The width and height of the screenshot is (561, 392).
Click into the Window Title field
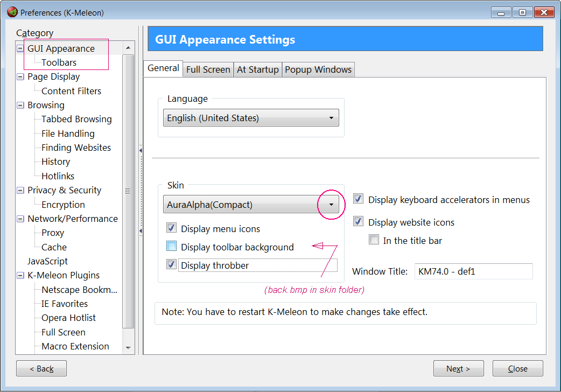tap(473, 271)
